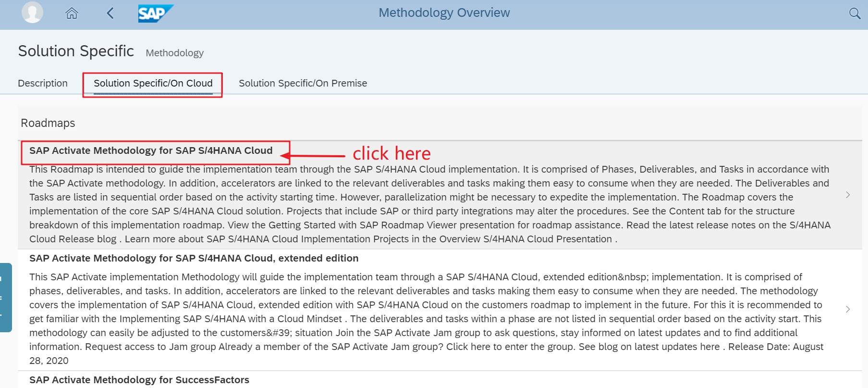Switch to the Description tab
This screenshot has width=868, height=388.
[43, 83]
